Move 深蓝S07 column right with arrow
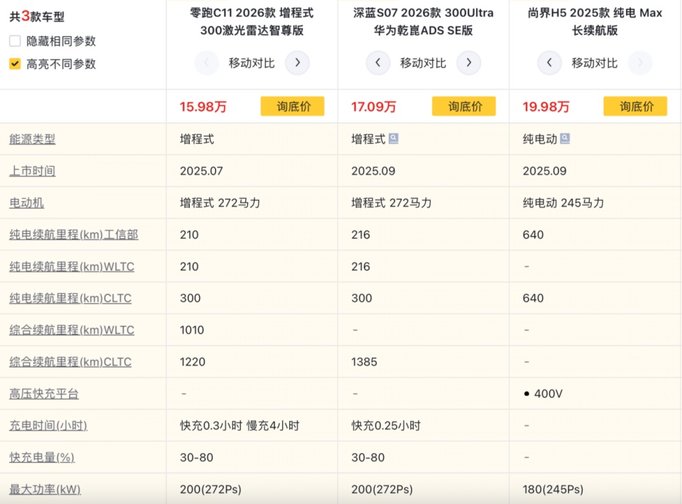The image size is (682, 504). click(466, 63)
